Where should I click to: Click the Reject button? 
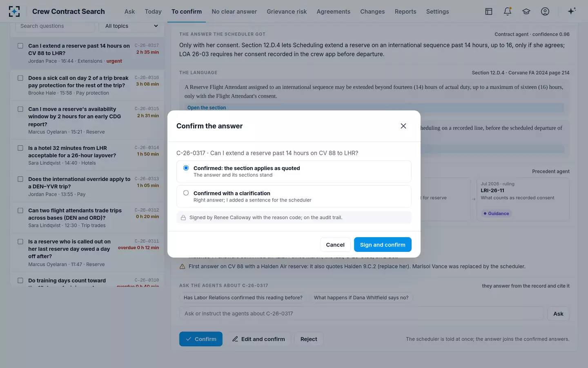(309, 339)
